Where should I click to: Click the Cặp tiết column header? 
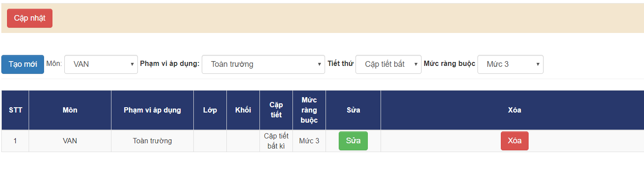276,110
